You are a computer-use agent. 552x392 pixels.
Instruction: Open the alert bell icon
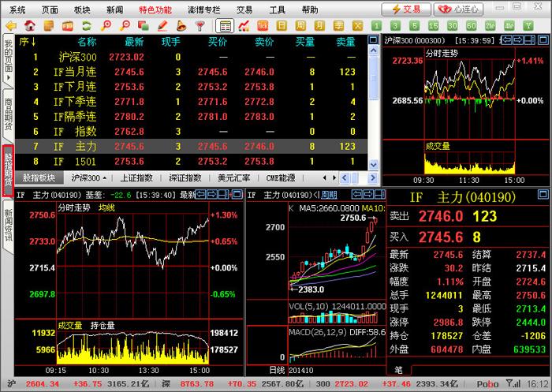[181, 26]
